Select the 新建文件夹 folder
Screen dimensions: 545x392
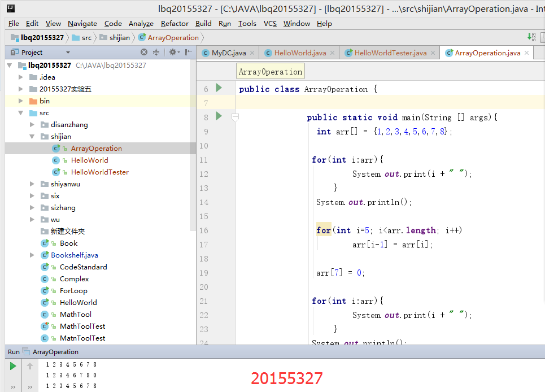pyautogui.click(x=67, y=232)
